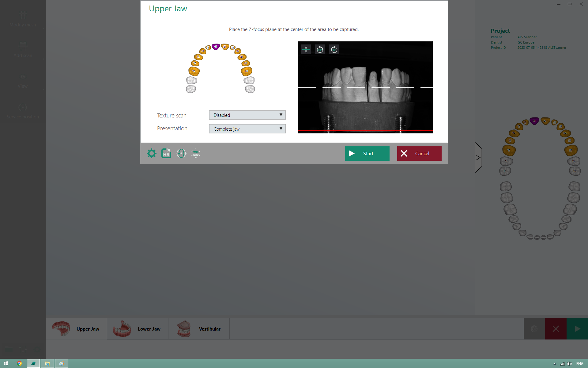Open the Texture scan dropdown
Screen dimensions: 588x368
(x=247, y=115)
